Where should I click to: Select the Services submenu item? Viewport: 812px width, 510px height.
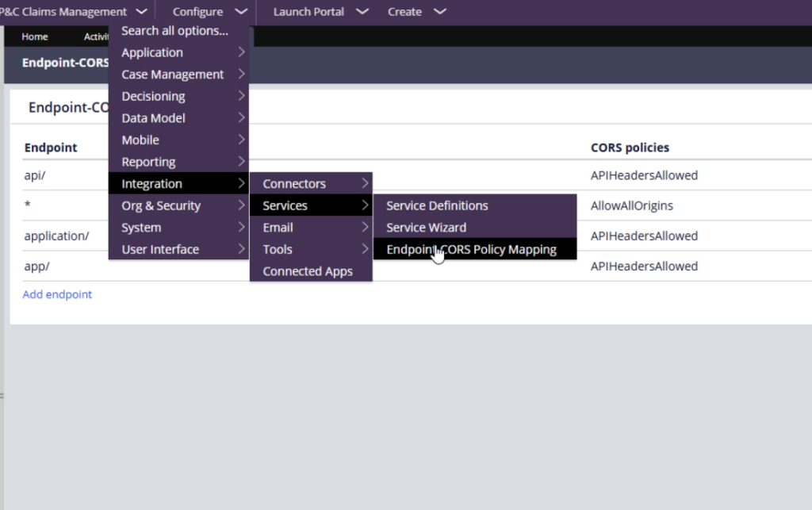pyautogui.click(x=311, y=205)
